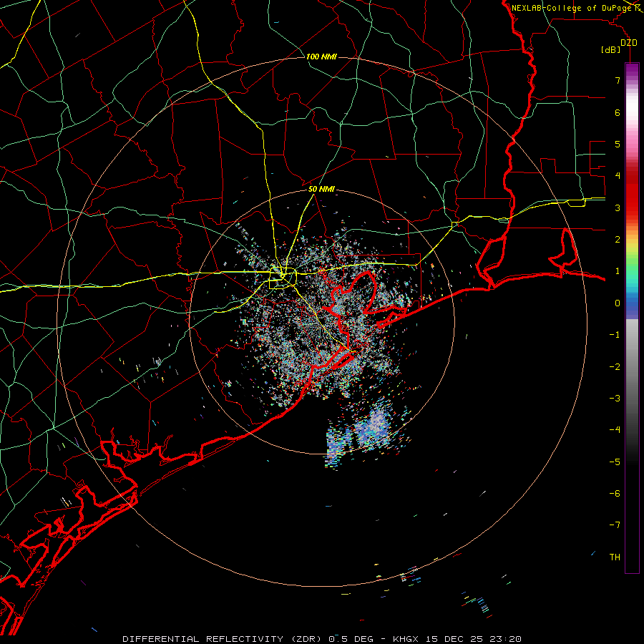Click the legend value "-3"

point(615,399)
